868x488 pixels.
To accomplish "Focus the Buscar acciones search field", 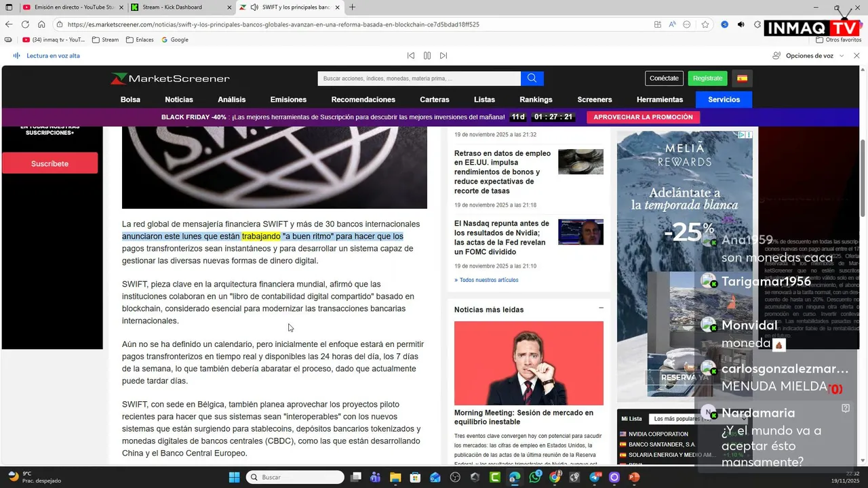I will point(419,79).
